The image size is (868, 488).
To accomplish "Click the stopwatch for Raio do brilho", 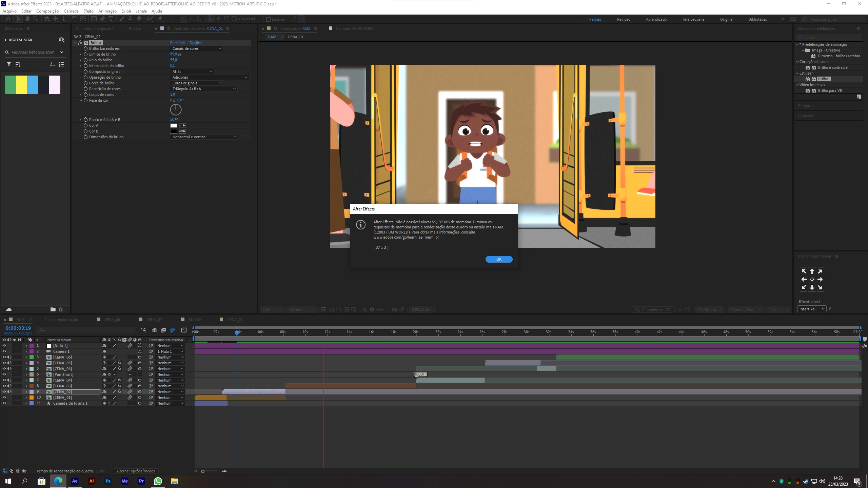I will [86, 60].
